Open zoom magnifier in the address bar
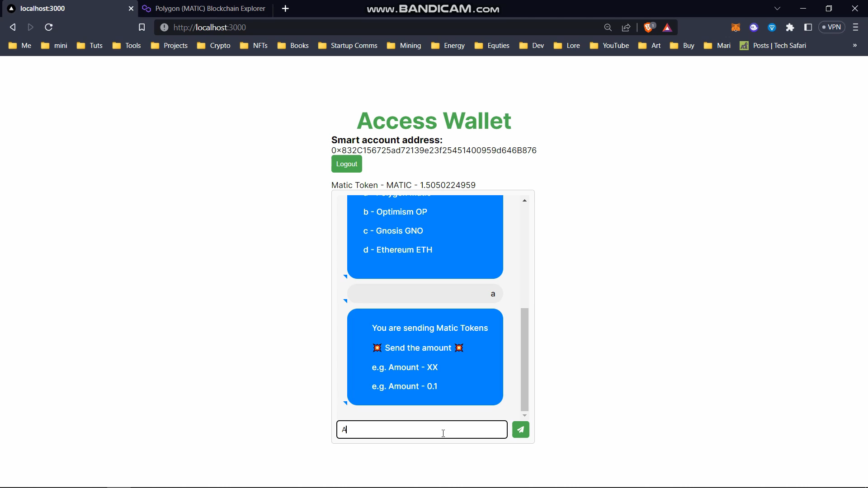 point(608,28)
